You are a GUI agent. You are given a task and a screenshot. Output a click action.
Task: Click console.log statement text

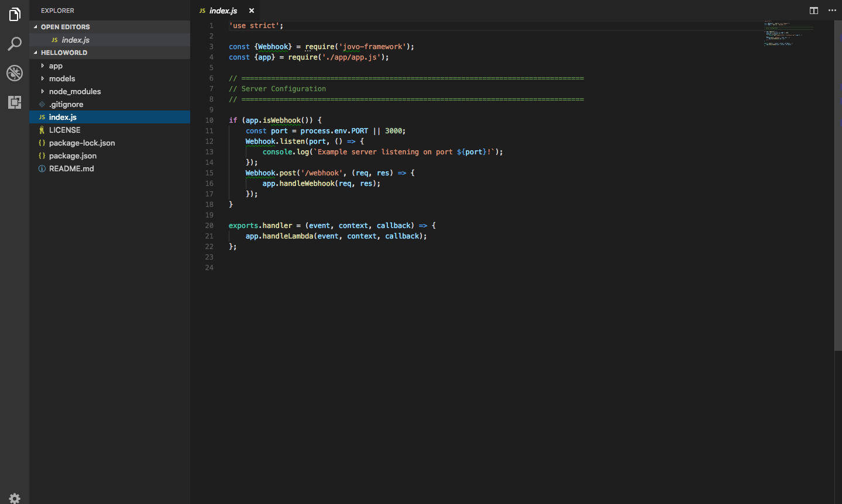pos(286,152)
